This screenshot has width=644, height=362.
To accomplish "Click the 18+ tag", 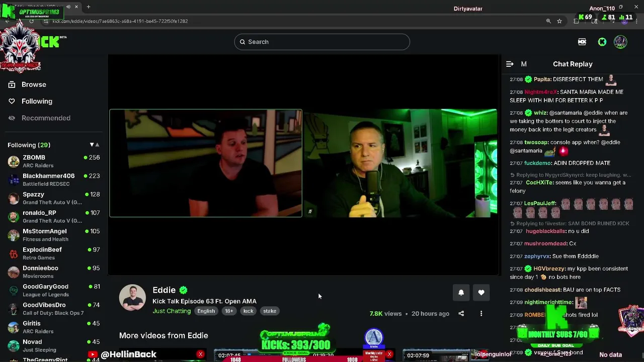I will [229, 311].
